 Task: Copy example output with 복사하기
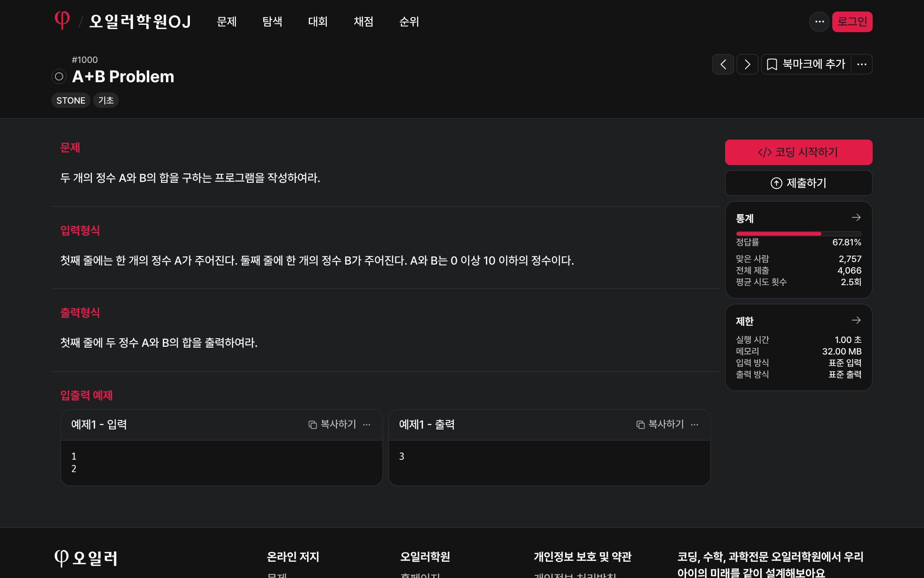[660, 424]
